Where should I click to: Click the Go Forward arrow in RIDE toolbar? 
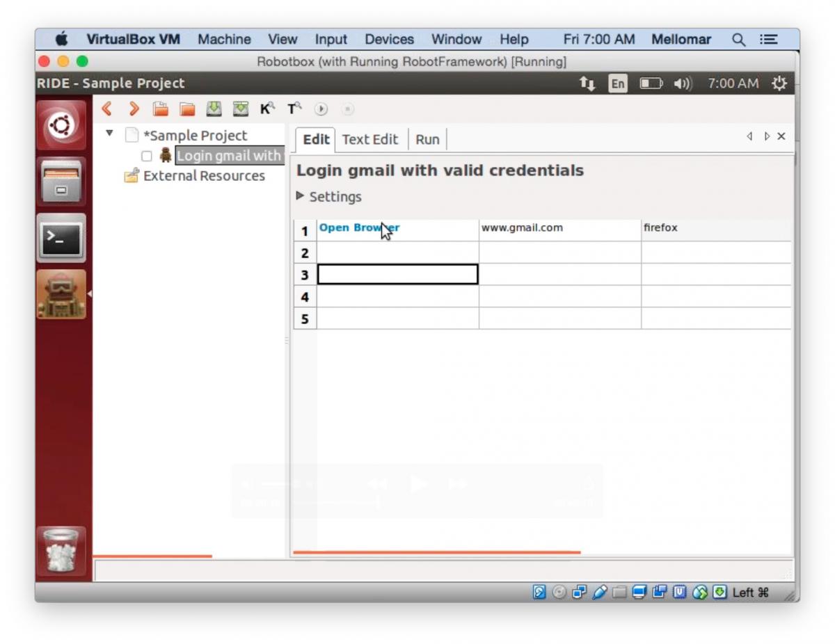(134, 109)
